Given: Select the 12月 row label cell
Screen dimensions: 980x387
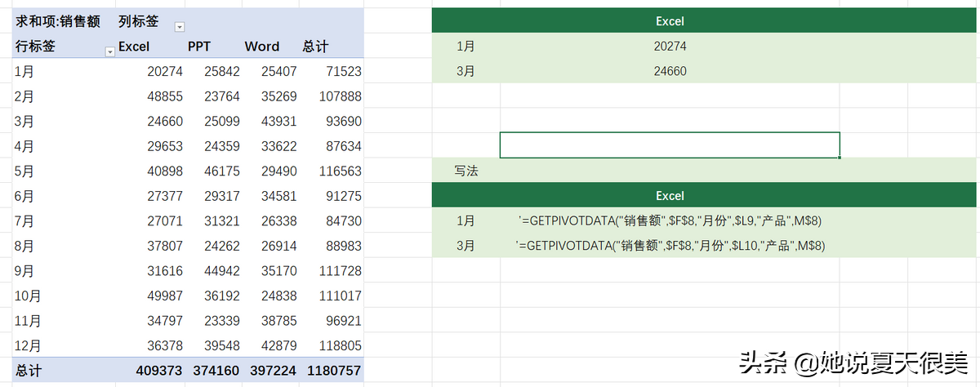Looking at the screenshot, I should tap(28, 346).
